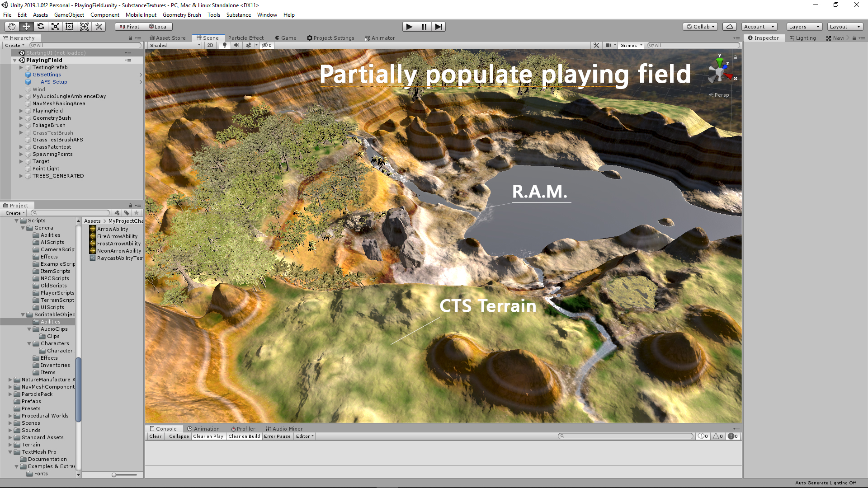Click the console Clear button
The height and width of the screenshot is (488, 868).
pos(156,436)
